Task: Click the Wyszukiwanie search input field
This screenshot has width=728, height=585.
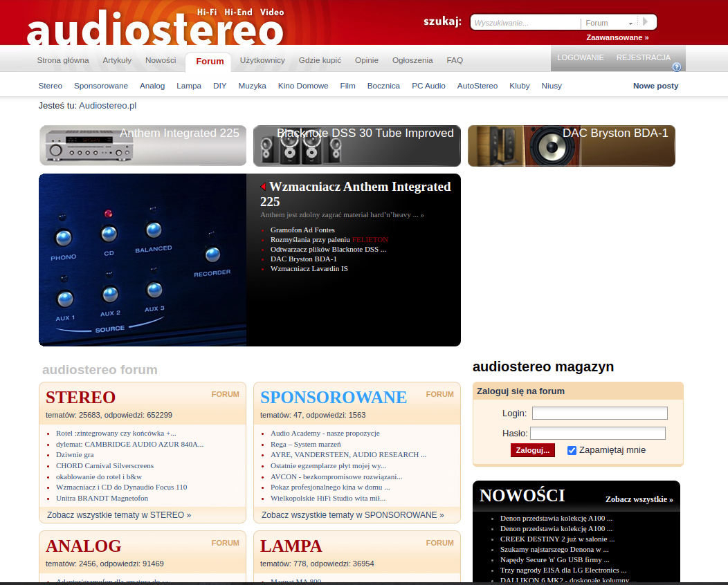Action: [x=525, y=23]
